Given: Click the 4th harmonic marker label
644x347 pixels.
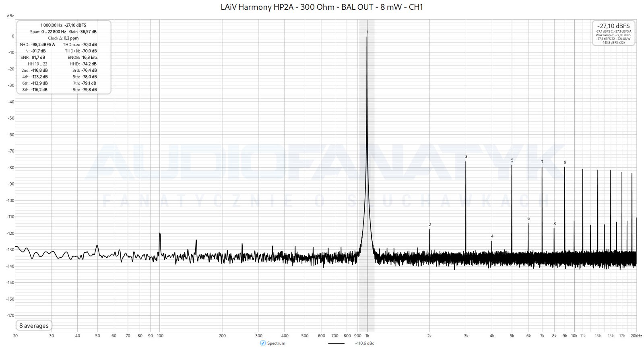Looking at the screenshot, I should pos(492,236).
